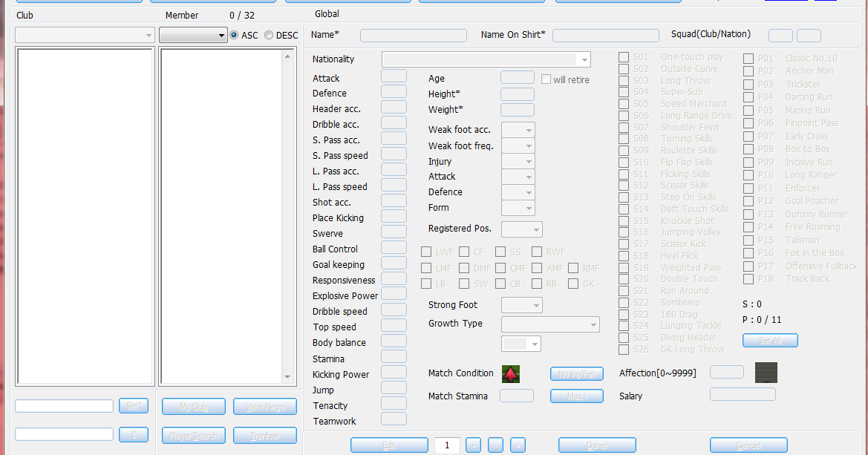Click the plus page increment icon

[473, 445]
